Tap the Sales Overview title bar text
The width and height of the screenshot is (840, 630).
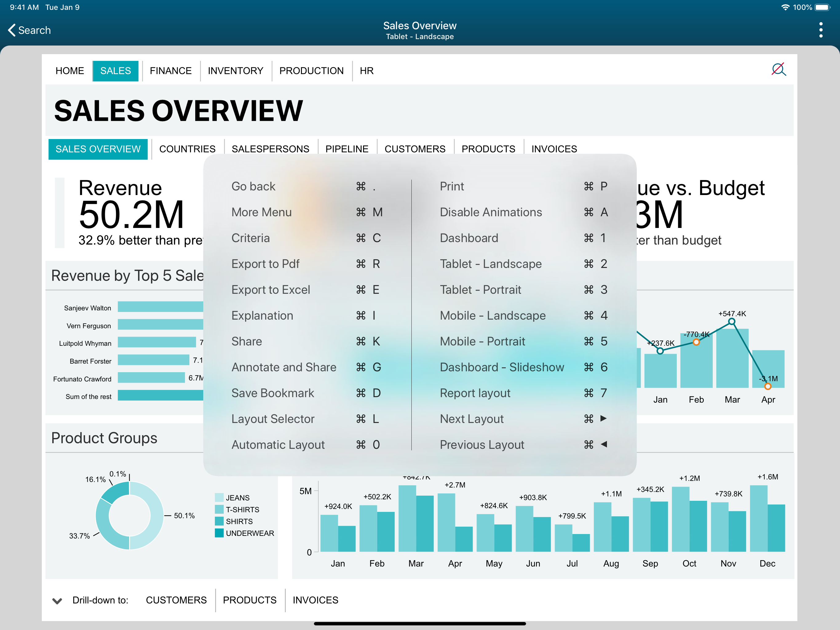[420, 26]
